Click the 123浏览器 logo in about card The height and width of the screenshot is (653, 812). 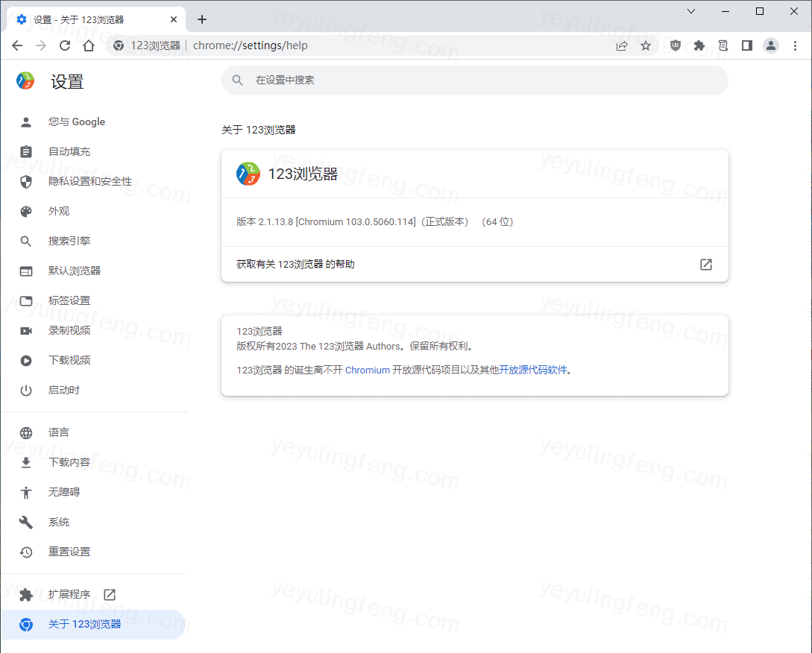(x=248, y=174)
